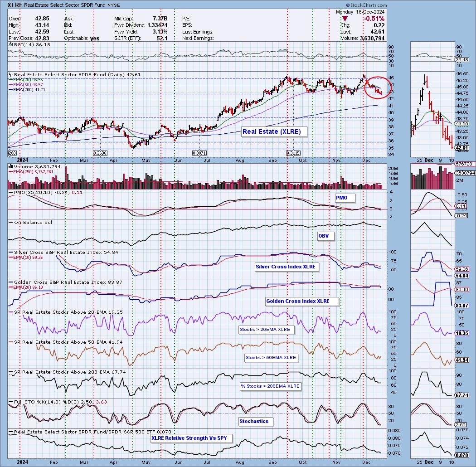Screen dimensions: 476x467
Task: Click the EMA(10) 59.26 legend entry
Action: [25, 257]
